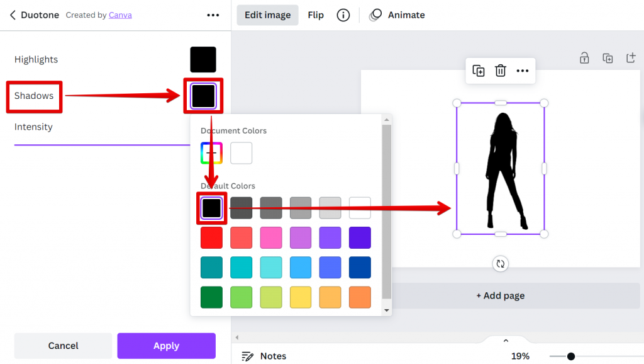Viewport: 644px width, 364px height.
Task: Click the duplicate icon above the image
Action: 479,71
